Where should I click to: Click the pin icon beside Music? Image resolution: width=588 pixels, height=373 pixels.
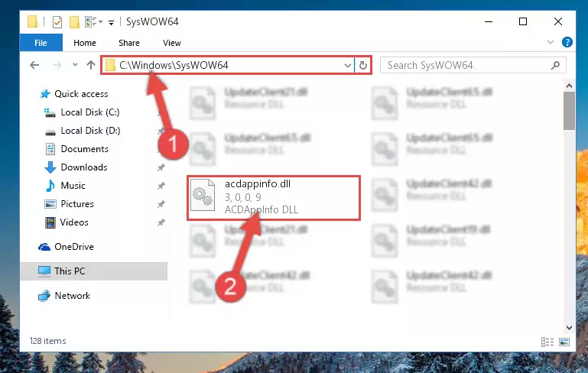click(161, 186)
